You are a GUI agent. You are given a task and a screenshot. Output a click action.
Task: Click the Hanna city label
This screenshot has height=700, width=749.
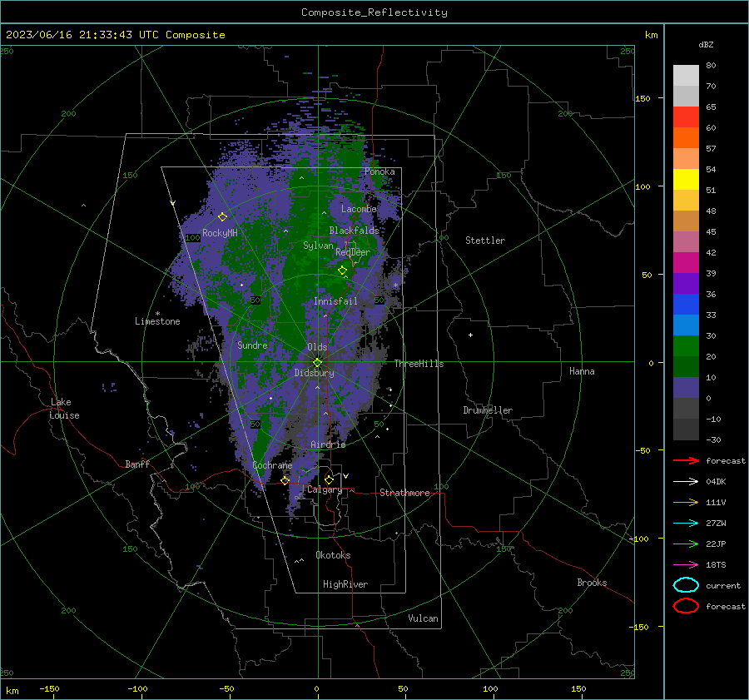pyautogui.click(x=582, y=371)
